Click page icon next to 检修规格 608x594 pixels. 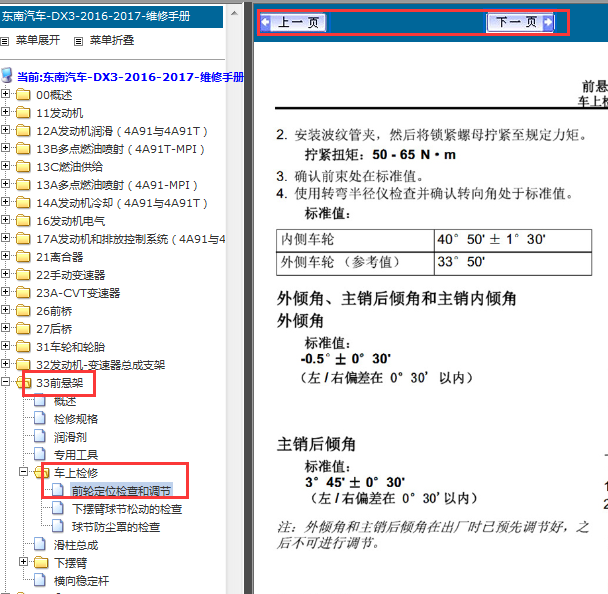point(40,418)
